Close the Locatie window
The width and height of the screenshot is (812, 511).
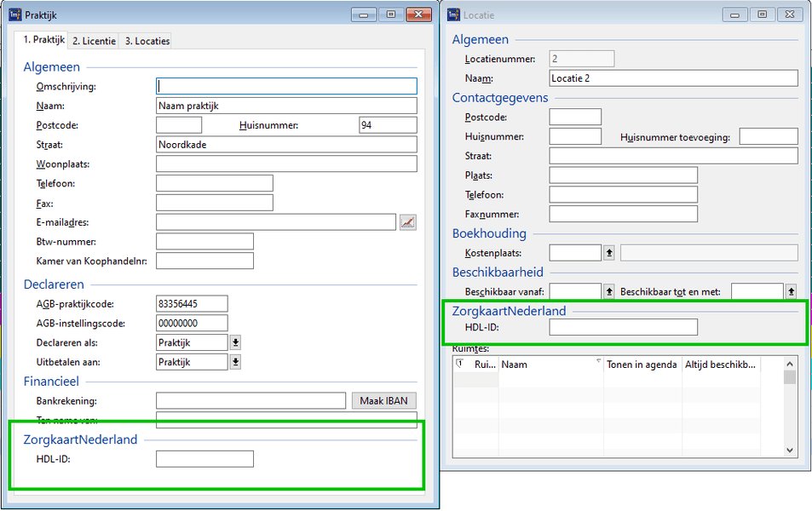(x=790, y=14)
